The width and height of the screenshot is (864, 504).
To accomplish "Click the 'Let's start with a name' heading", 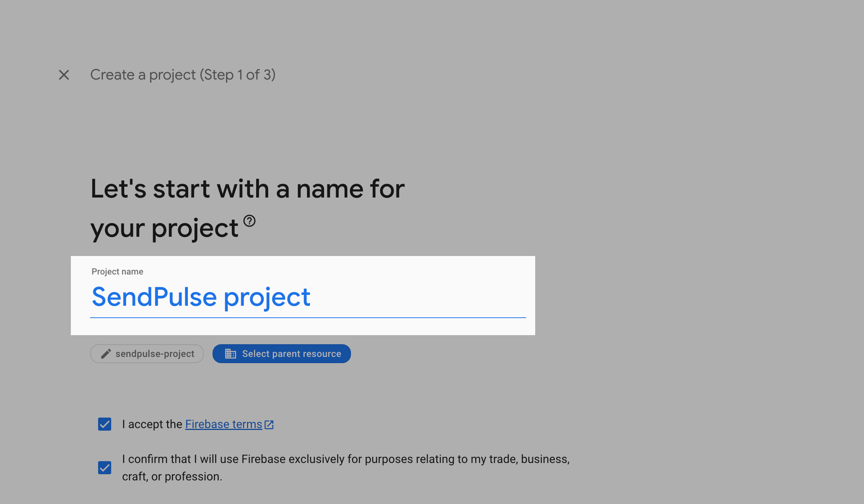I will [x=247, y=189].
